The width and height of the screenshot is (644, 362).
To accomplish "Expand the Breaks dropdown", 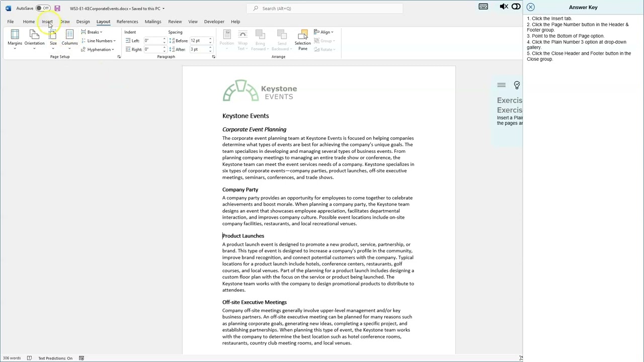I will coord(92,32).
